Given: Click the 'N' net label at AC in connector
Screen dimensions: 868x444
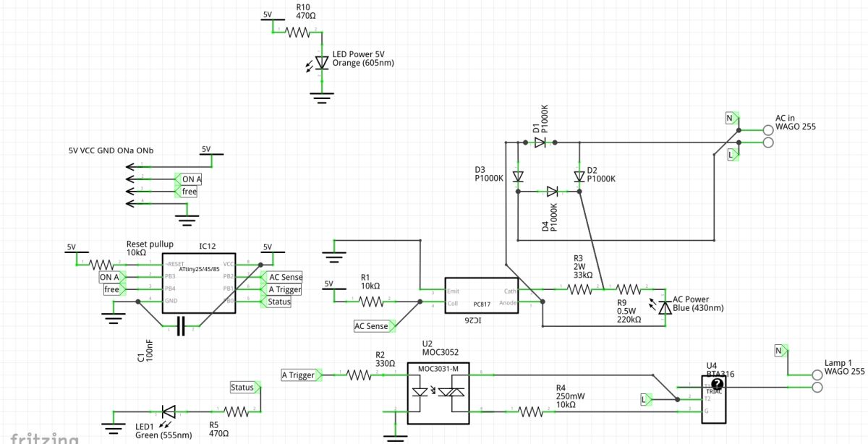Looking at the screenshot, I should click(732, 117).
